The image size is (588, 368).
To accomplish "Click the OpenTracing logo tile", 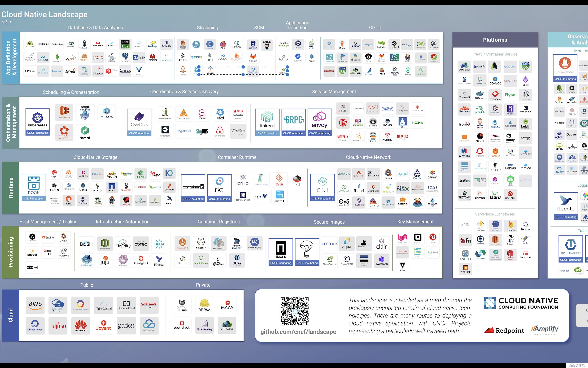I will [571, 249].
